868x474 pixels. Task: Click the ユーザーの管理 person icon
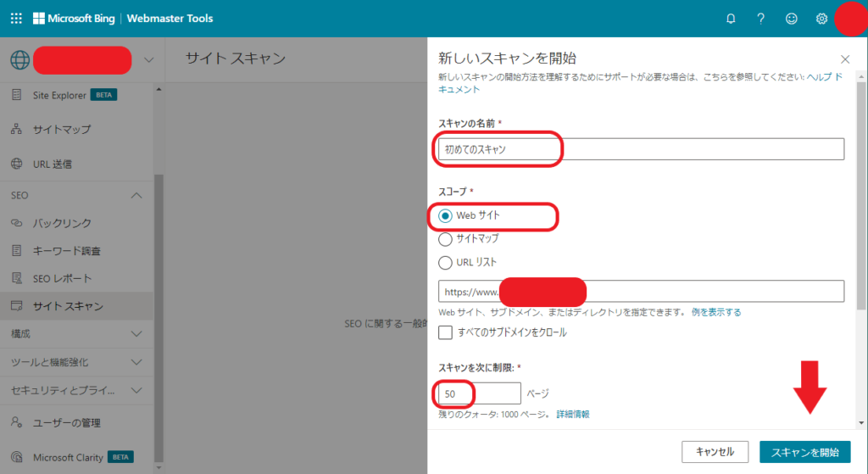(x=17, y=422)
